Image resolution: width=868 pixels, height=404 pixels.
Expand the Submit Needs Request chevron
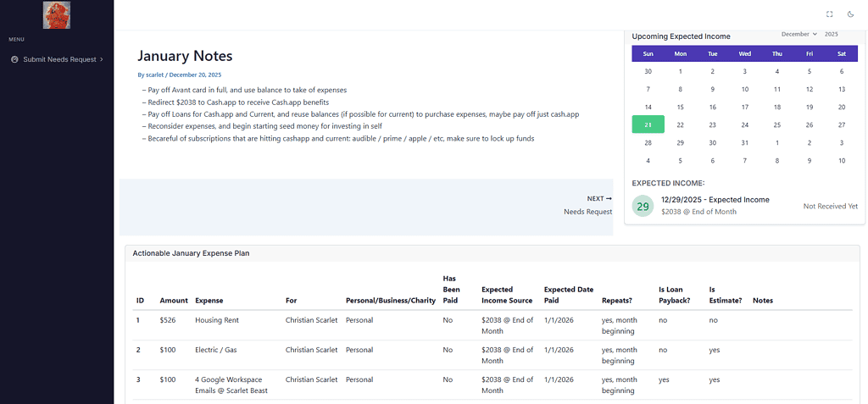102,59
